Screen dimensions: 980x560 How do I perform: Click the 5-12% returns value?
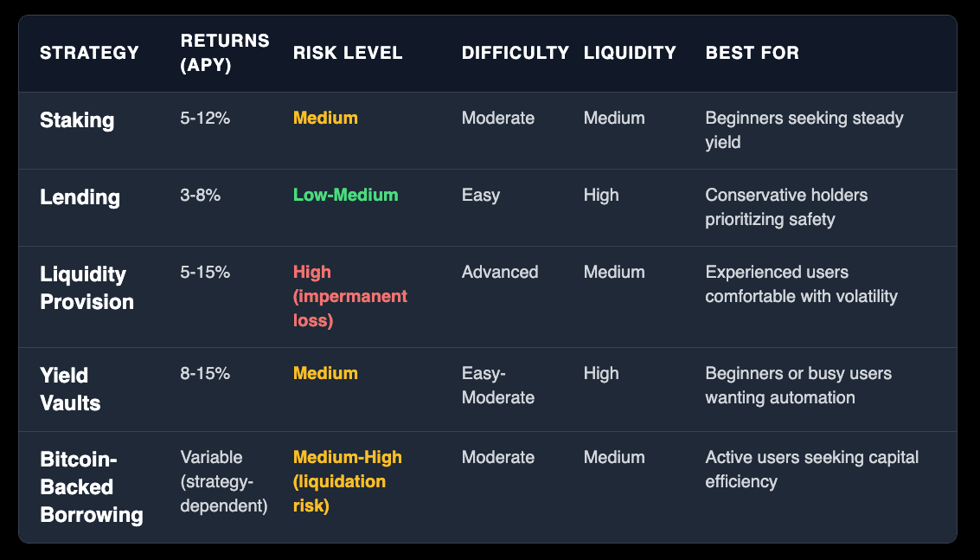[205, 119]
